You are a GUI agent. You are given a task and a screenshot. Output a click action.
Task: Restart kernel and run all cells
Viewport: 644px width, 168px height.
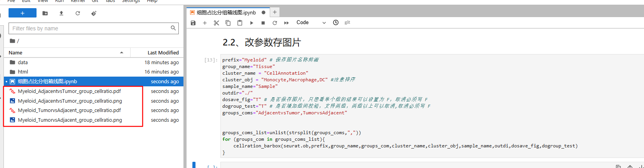pyautogui.click(x=286, y=23)
